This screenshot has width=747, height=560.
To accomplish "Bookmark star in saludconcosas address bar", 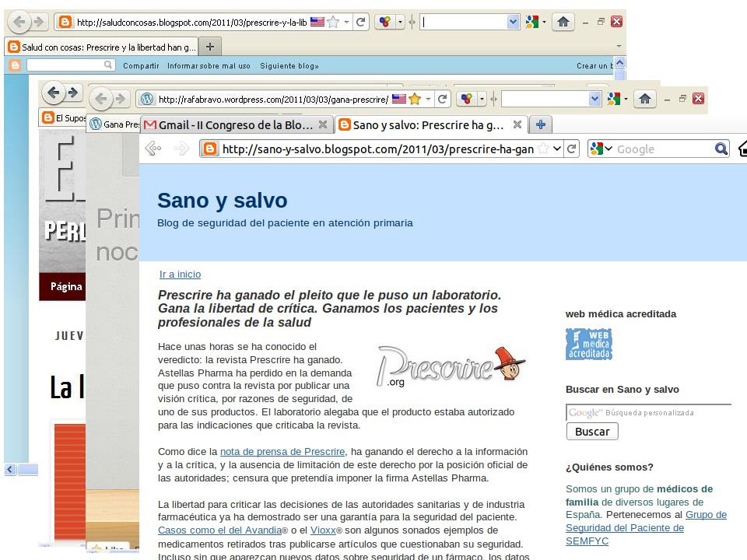I will pos(334,22).
